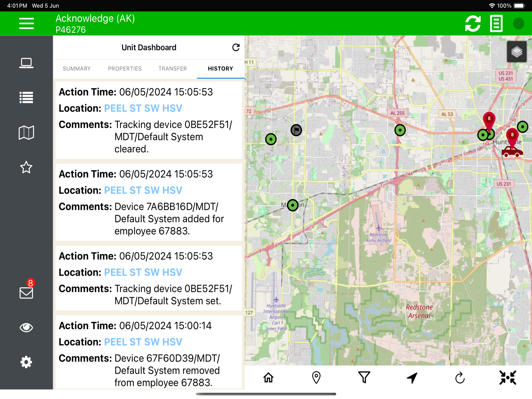532x399 pixels.
Task: Open the map view sidebar icon
Action: pyautogui.click(x=26, y=132)
